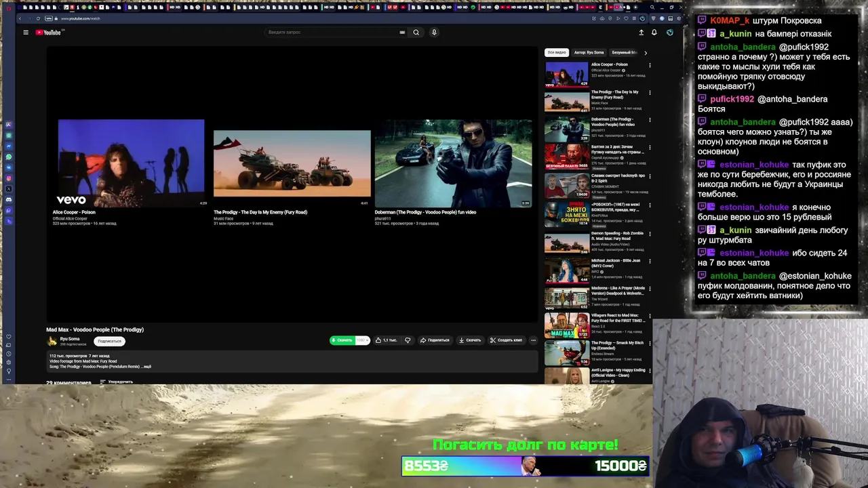This screenshot has width=868, height=488.
Task: Click the Погасить долг donation goal bar
Action: pos(526,466)
